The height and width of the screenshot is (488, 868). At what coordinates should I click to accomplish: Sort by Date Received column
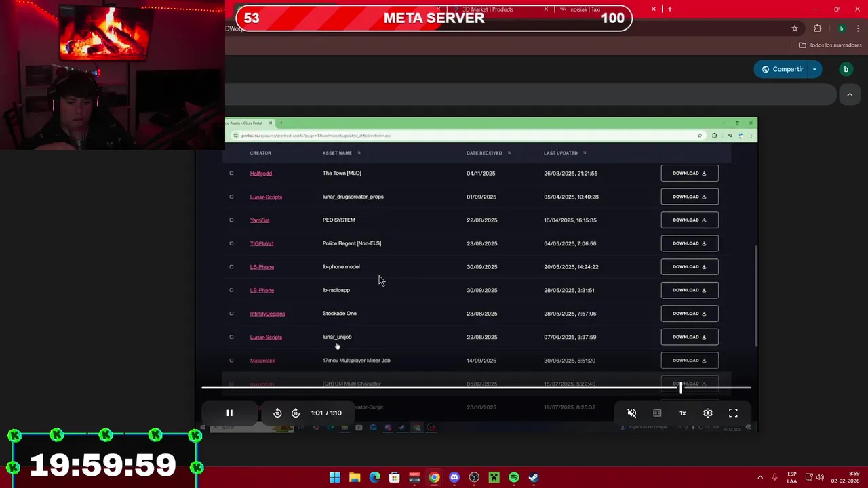click(x=488, y=153)
